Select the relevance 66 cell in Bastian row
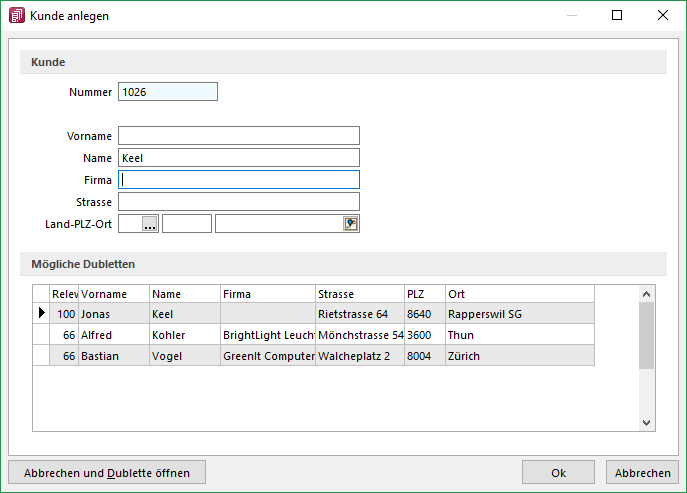This screenshot has width=687, height=493. [x=64, y=356]
